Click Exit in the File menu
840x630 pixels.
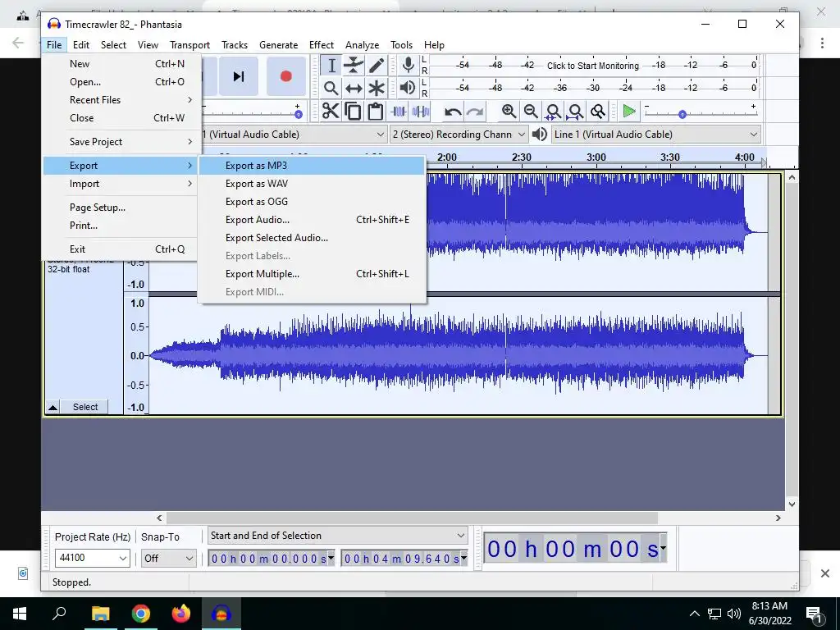(123, 249)
